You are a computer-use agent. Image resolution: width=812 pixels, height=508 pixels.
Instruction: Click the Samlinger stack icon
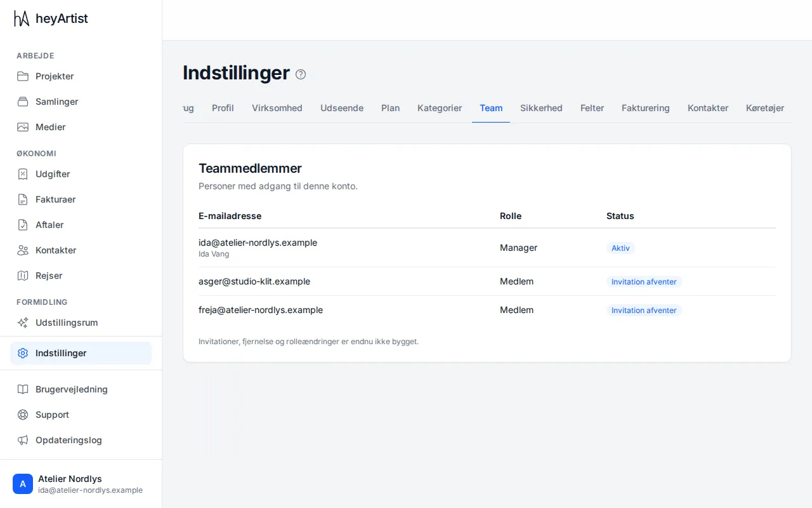tap(23, 102)
